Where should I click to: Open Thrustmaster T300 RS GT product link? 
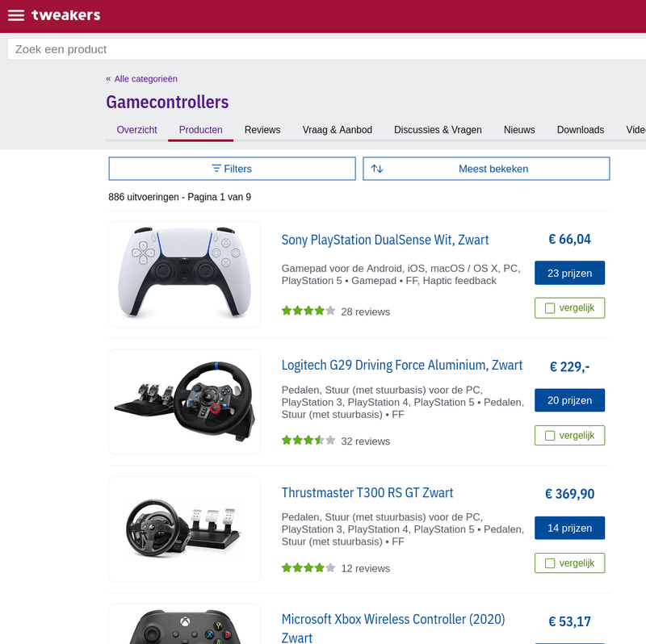367,493
